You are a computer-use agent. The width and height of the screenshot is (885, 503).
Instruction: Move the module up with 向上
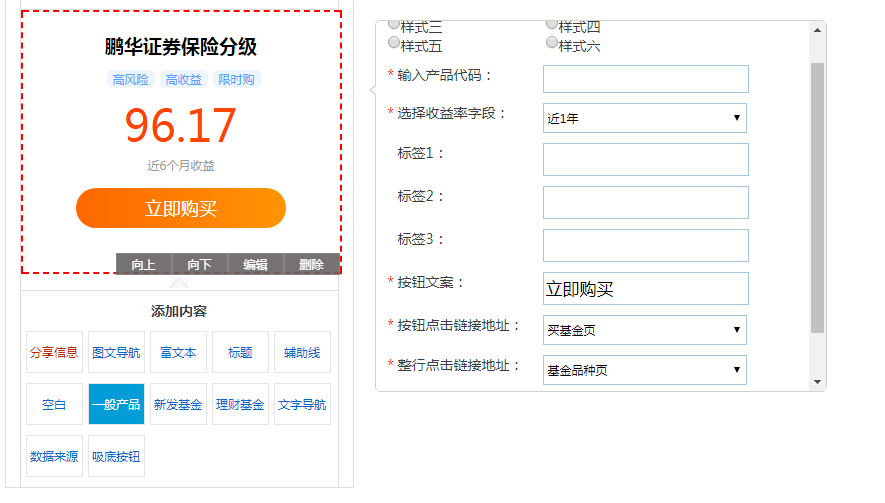[x=144, y=264]
